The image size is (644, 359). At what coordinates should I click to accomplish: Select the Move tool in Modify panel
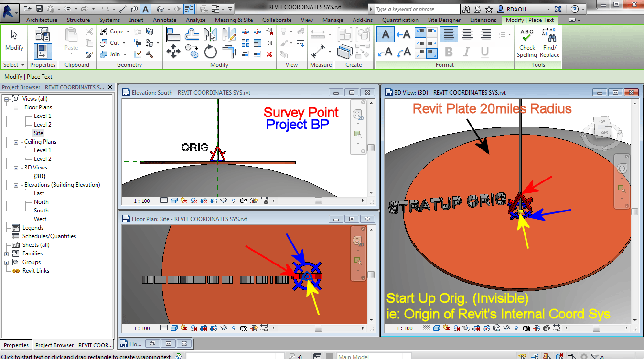click(173, 51)
